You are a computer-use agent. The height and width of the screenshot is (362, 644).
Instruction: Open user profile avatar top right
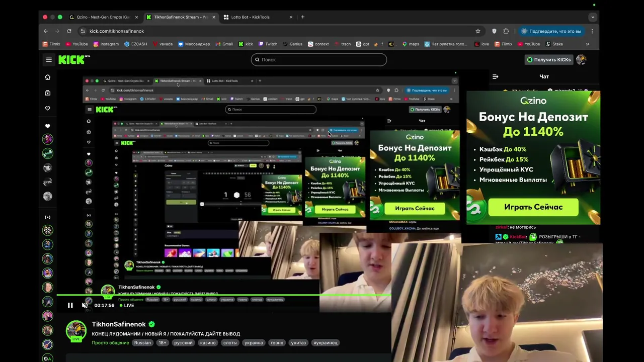tap(581, 60)
